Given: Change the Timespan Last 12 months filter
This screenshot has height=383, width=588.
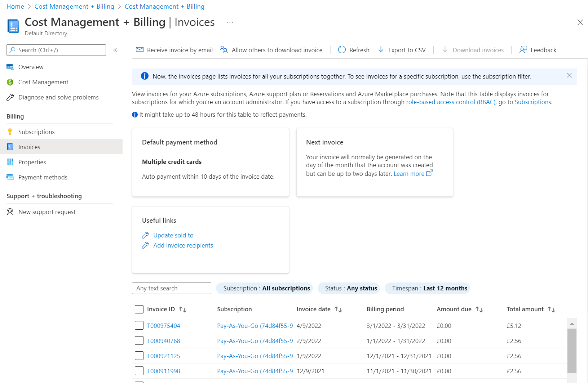Looking at the screenshot, I should pos(427,288).
